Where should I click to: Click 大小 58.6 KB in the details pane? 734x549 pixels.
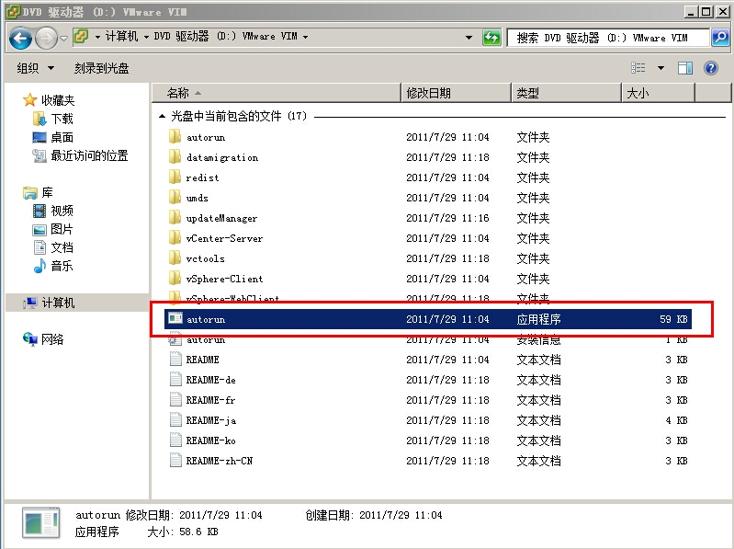[x=183, y=532]
